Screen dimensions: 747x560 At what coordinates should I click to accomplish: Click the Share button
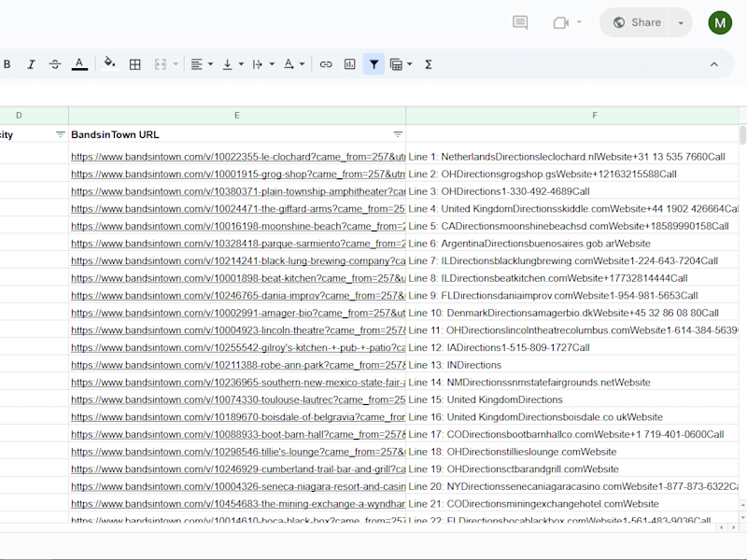[637, 22]
